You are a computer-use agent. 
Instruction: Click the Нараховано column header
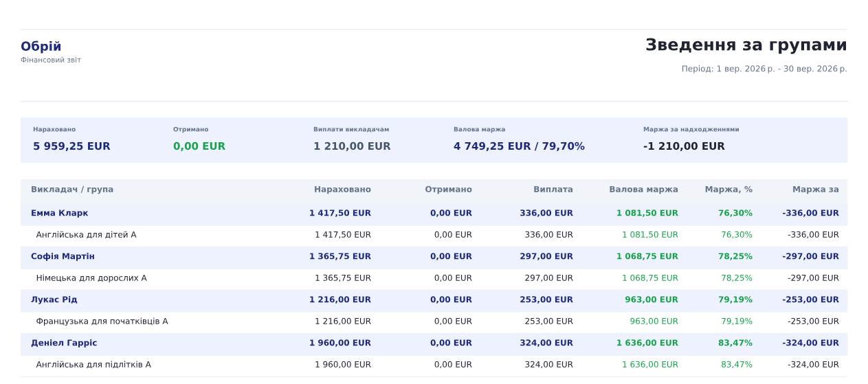342,190
